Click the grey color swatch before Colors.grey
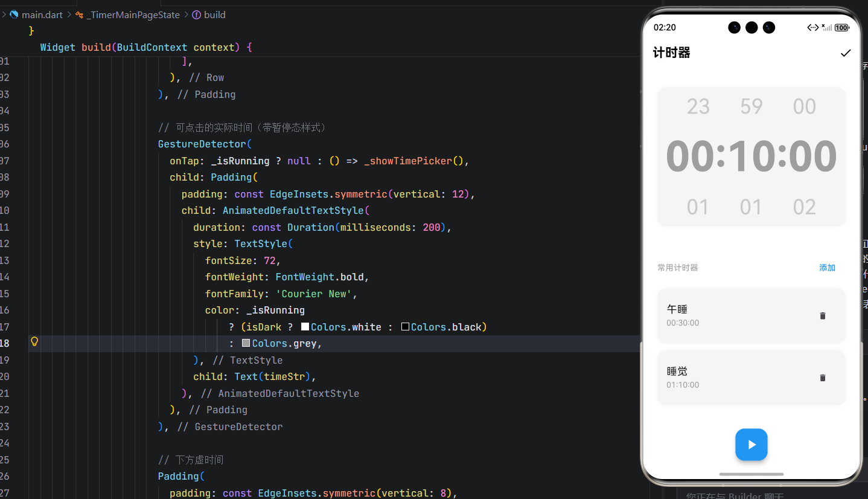Screen dimensions: 868x499 click(246, 343)
